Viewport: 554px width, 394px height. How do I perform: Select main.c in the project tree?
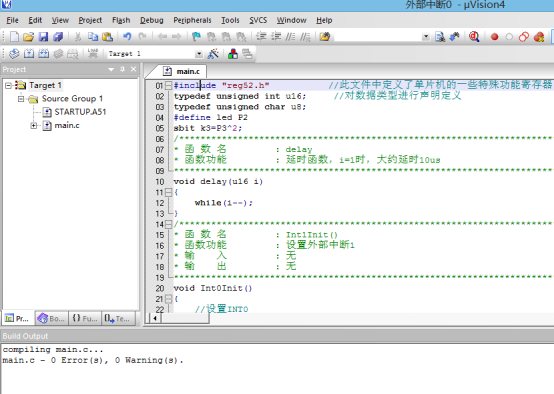tap(67, 125)
